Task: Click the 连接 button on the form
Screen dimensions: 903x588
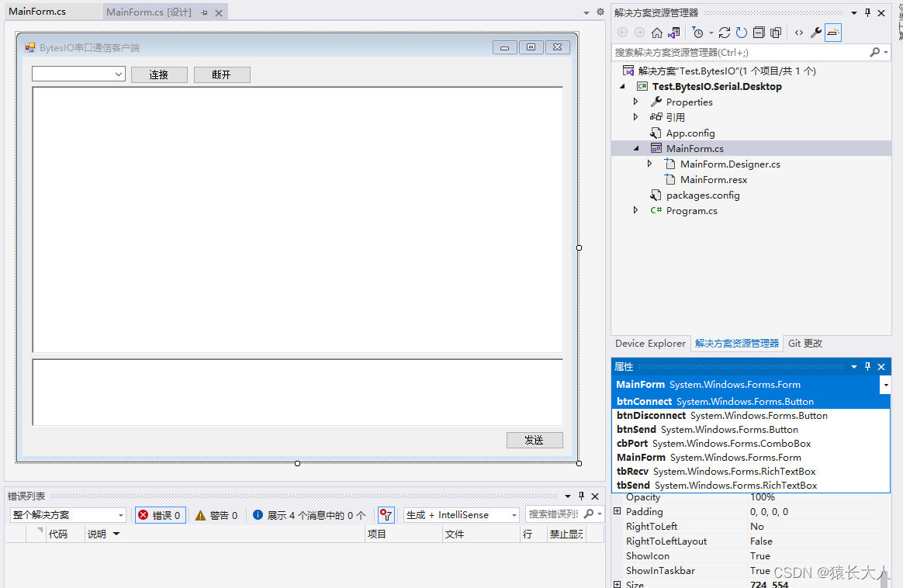Action: point(159,75)
